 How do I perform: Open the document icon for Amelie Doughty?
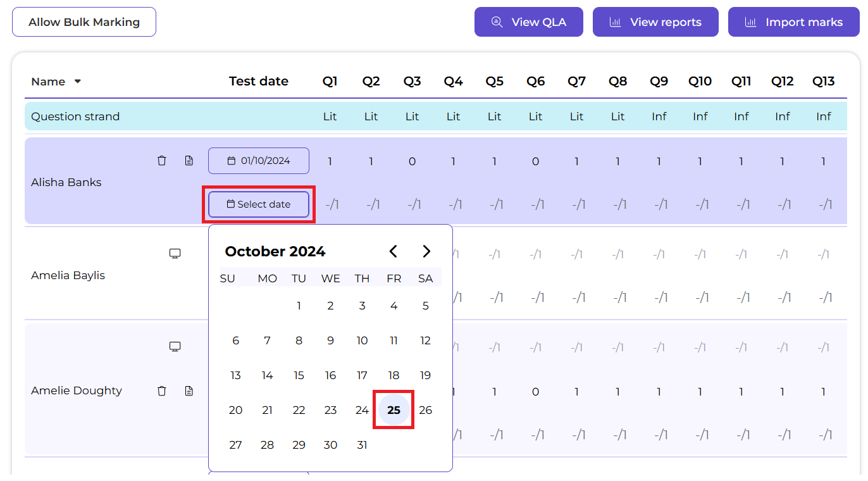(x=189, y=390)
